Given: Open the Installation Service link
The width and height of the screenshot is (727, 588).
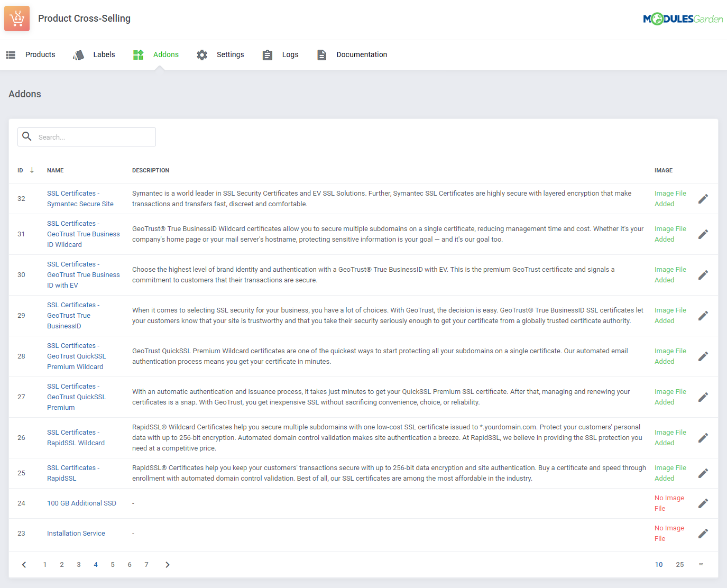Looking at the screenshot, I should click(x=76, y=534).
